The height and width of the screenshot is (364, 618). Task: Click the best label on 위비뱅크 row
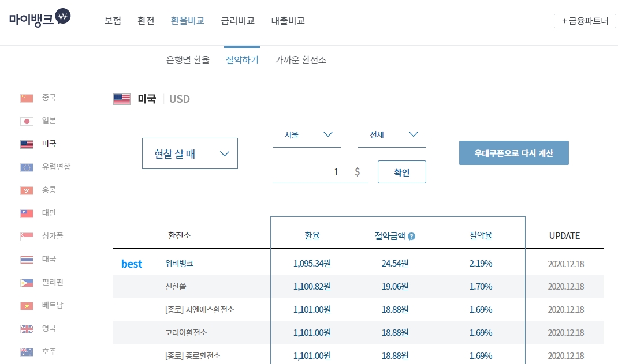coord(132,264)
